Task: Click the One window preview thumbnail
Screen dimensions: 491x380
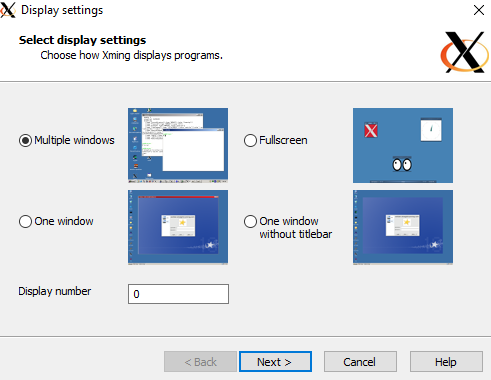Action: (178, 227)
